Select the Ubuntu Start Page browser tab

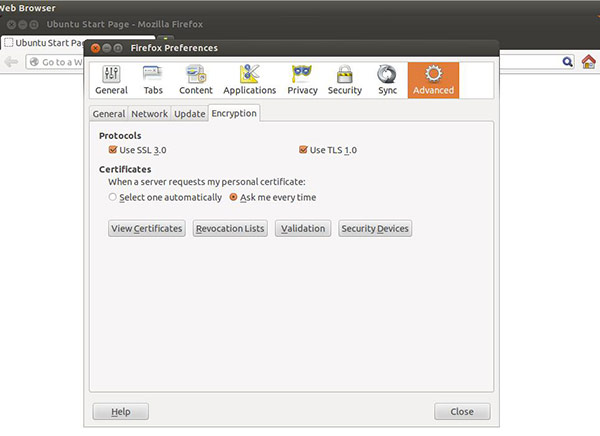pyautogui.click(x=44, y=42)
